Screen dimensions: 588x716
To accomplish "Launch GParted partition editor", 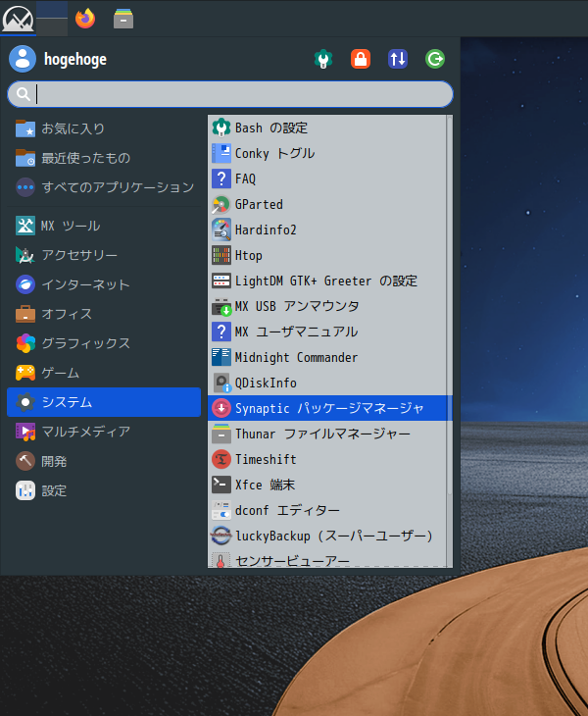I will [x=327, y=204].
